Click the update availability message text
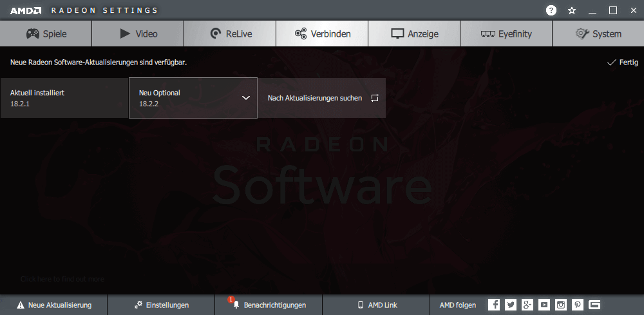Viewport: 644px width, 315px height. pyautogui.click(x=99, y=63)
